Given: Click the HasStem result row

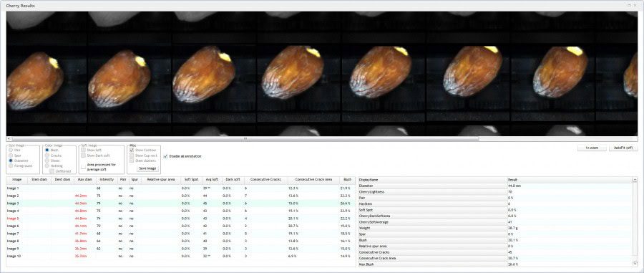Looking at the screenshot, I should 495,204.
